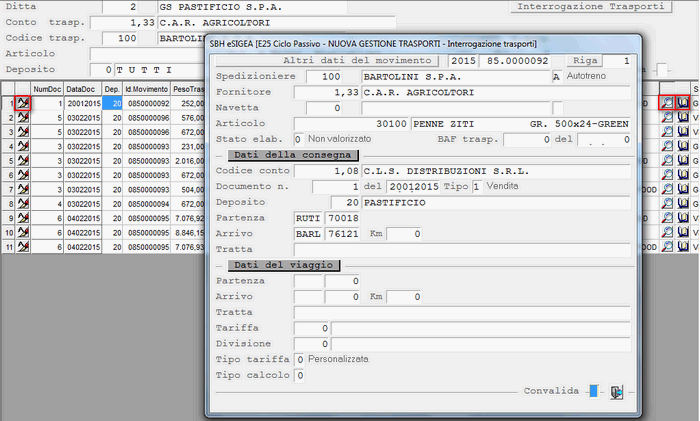Click the weight cell 231,00

(x=187, y=146)
